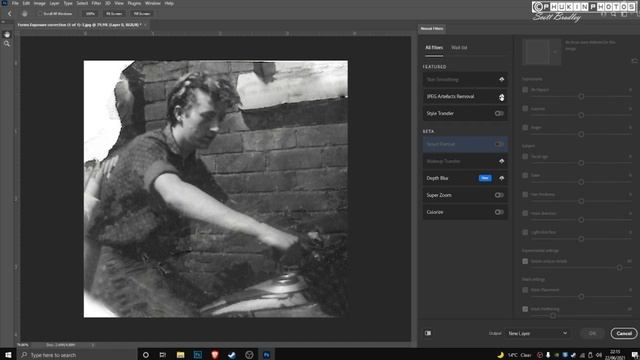Check the Facial age checkbox
Screen dimensions: 640x360
click(x=525, y=156)
